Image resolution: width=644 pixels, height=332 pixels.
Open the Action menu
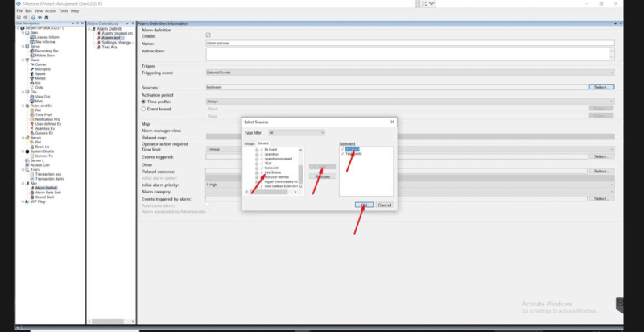tap(51, 11)
